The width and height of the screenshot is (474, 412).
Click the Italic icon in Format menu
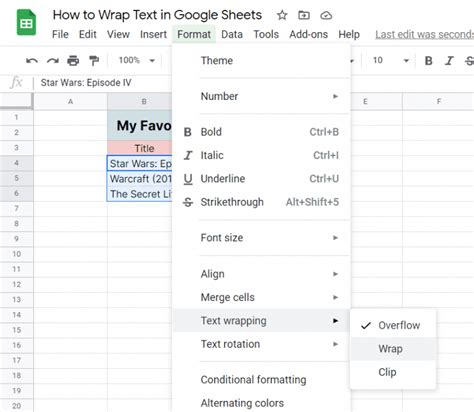188,155
